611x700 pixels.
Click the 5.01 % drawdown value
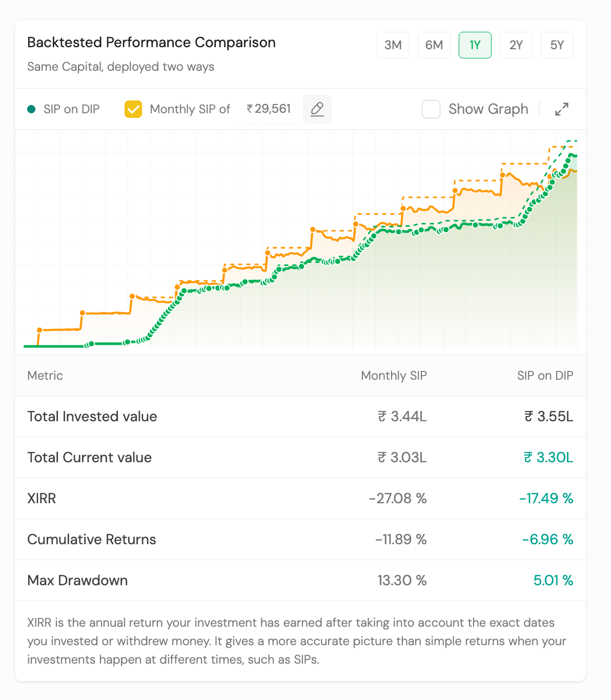pyautogui.click(x=554, y=581)
